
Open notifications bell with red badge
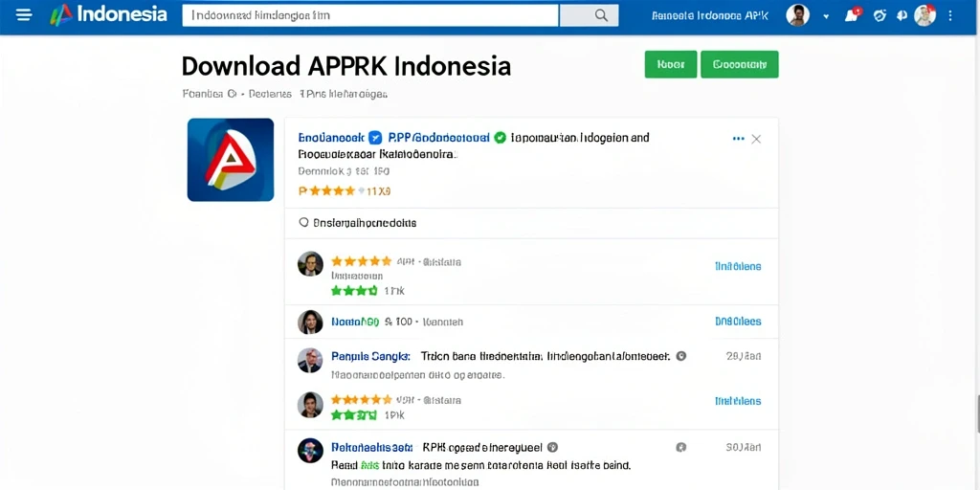(x=853, y=15)
